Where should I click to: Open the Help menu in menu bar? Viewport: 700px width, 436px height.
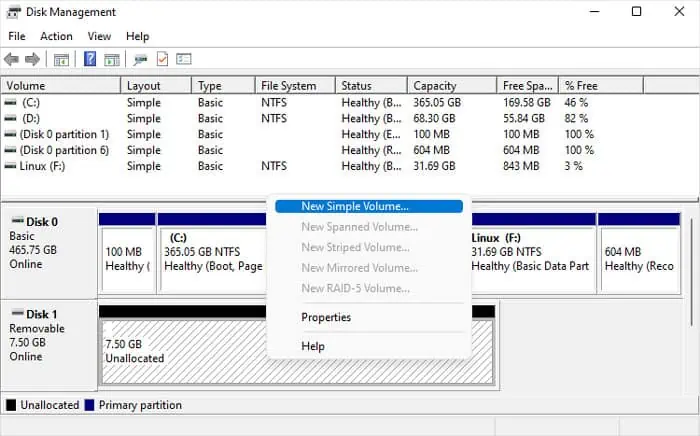click(x=138, y=36)
